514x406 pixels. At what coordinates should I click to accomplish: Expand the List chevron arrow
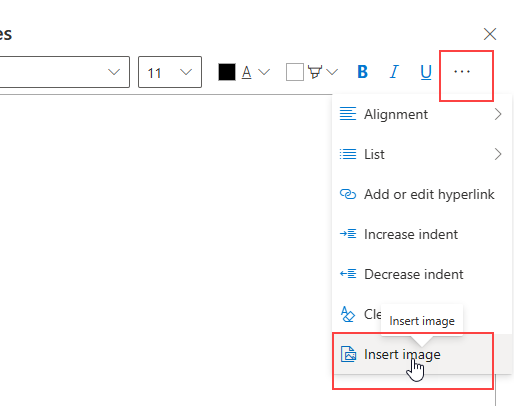pyautogui.click(x=498, y=154)
